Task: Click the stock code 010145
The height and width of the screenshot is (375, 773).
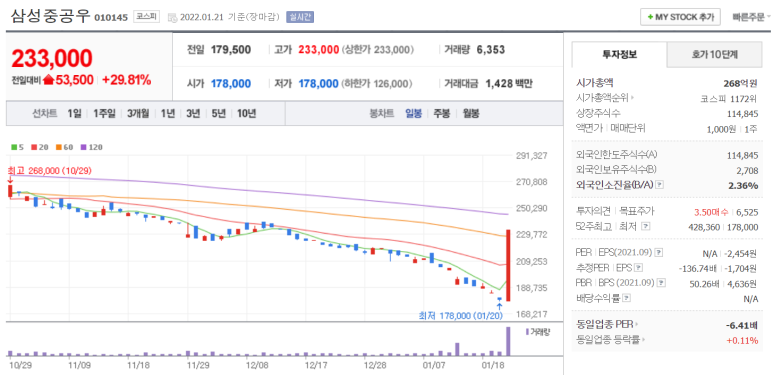Action: click(x=111, y=18)
